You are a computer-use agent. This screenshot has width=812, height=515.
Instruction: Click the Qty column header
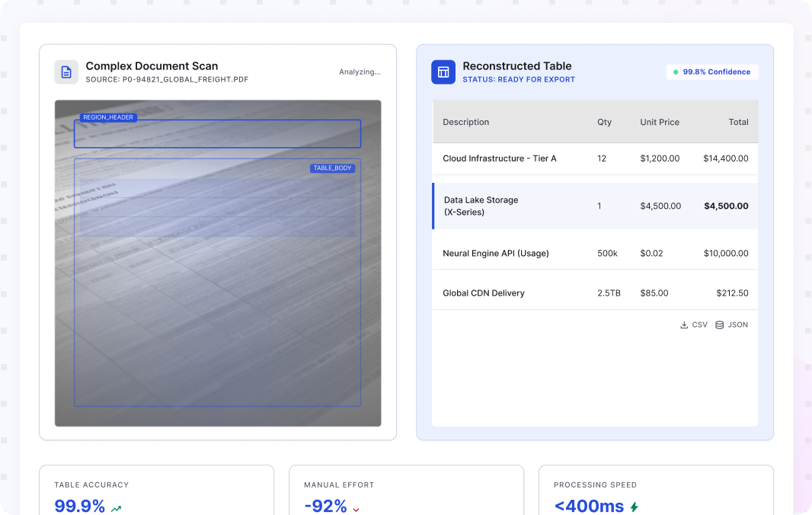[604, 122]
